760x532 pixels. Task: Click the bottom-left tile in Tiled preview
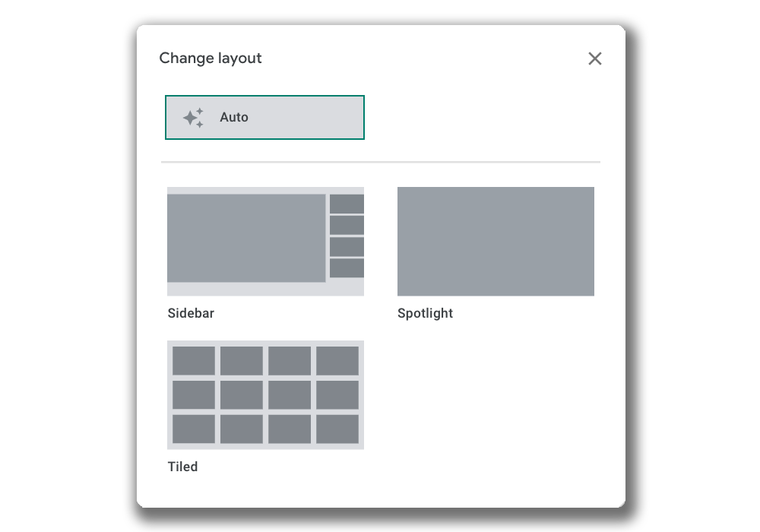(194, 429)
